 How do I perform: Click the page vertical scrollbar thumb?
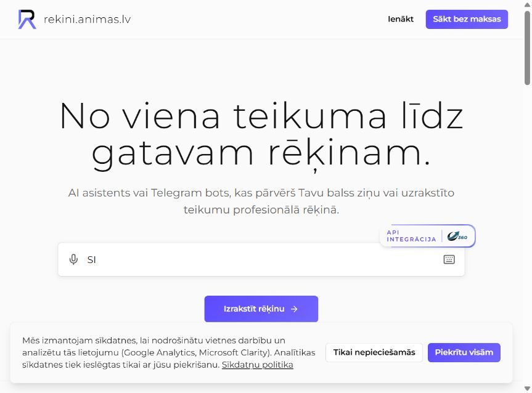point(527,48)
